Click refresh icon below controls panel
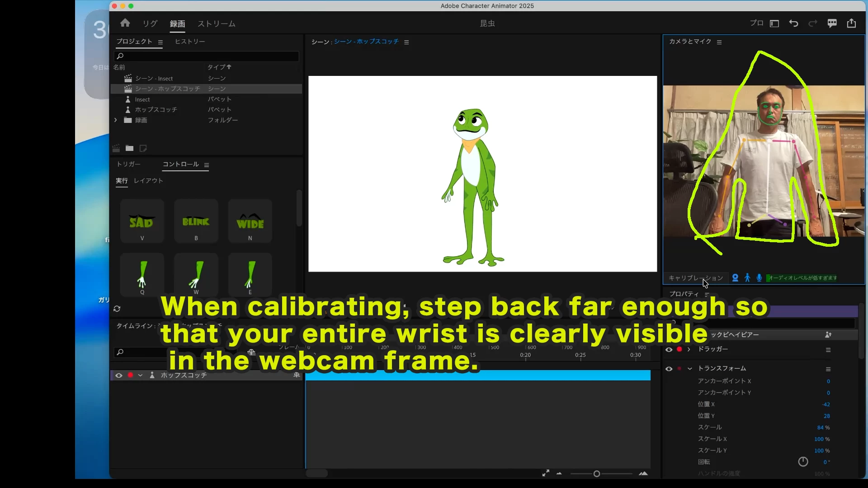The image size is (868, 488). [117, 309]
